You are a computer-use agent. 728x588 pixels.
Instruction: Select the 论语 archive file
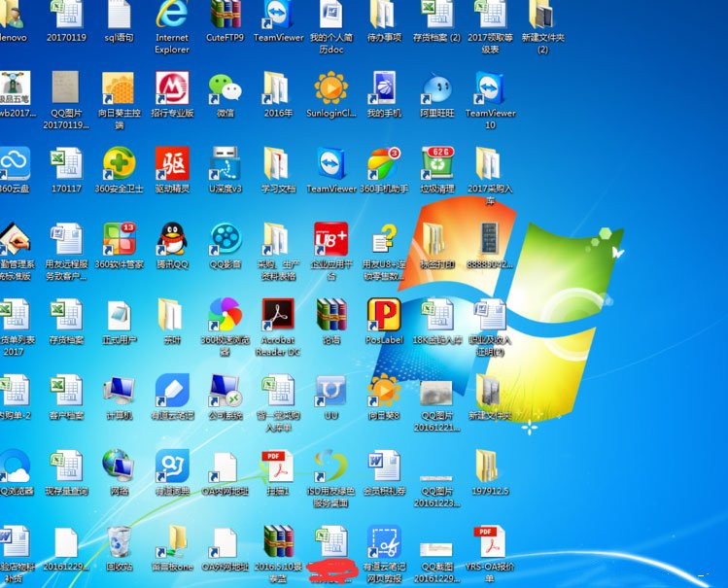click(331, 321)
